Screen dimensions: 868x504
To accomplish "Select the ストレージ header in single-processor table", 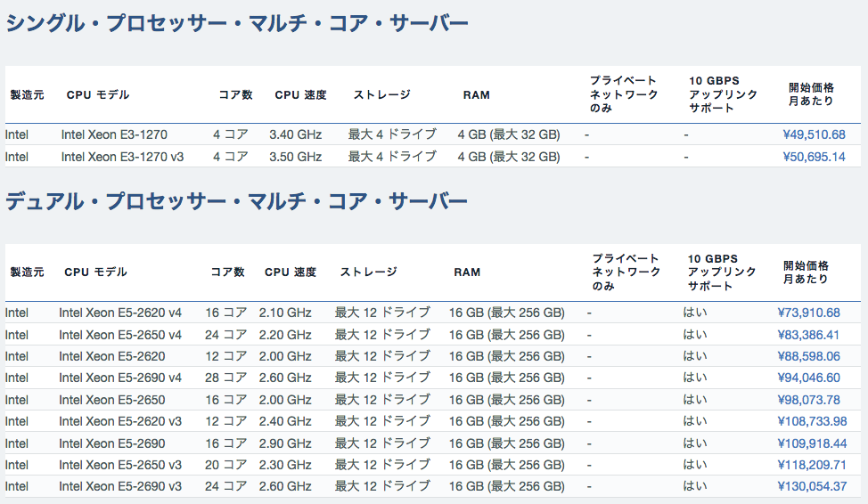I will [x=382, y=94].
